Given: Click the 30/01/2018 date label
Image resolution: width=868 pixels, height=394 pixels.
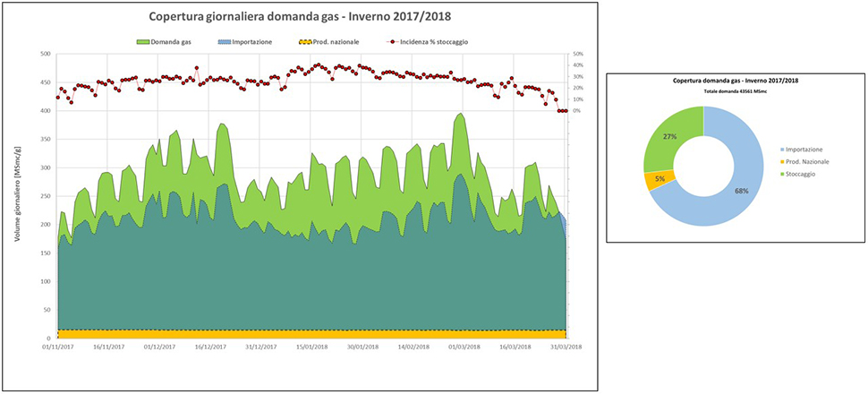Looking at the screenshot, I should [x=363, y=347].
